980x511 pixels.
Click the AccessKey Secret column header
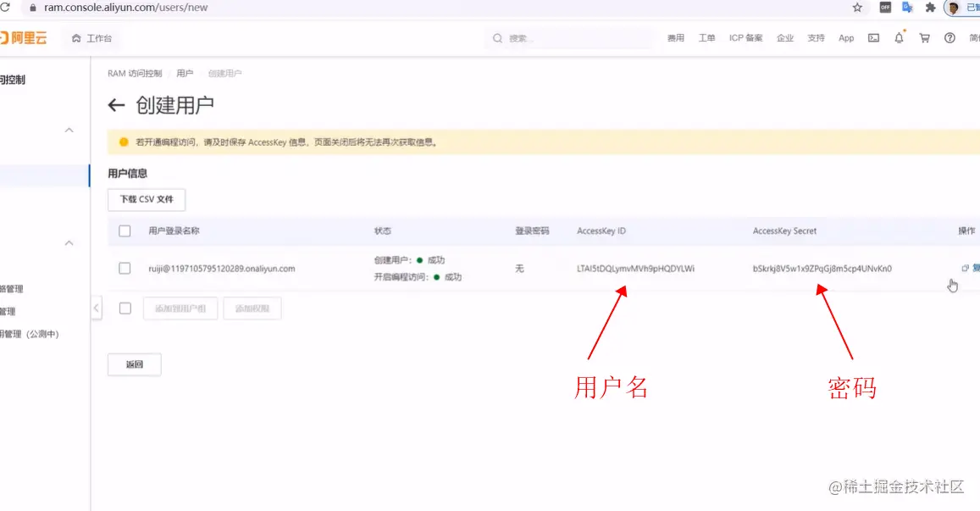point(784,231)
